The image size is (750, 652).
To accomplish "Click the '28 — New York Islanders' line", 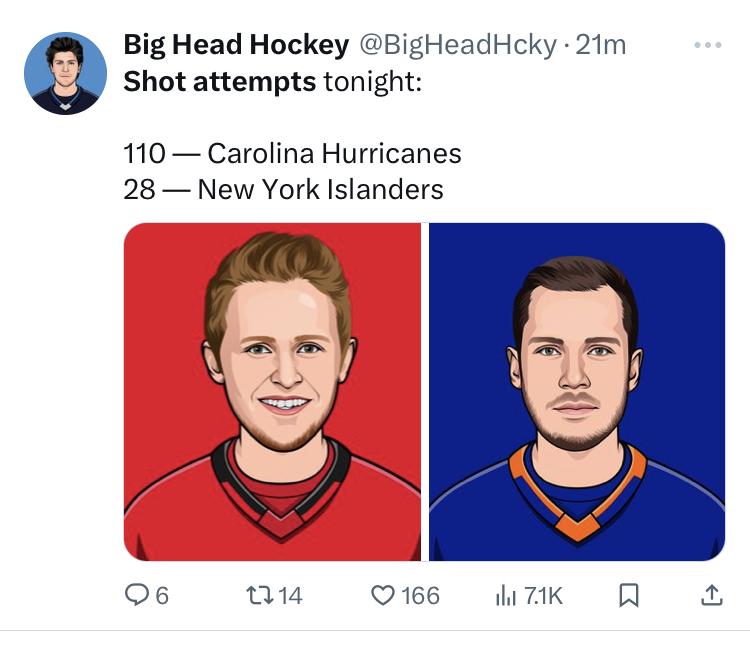I will click(283, 189).
